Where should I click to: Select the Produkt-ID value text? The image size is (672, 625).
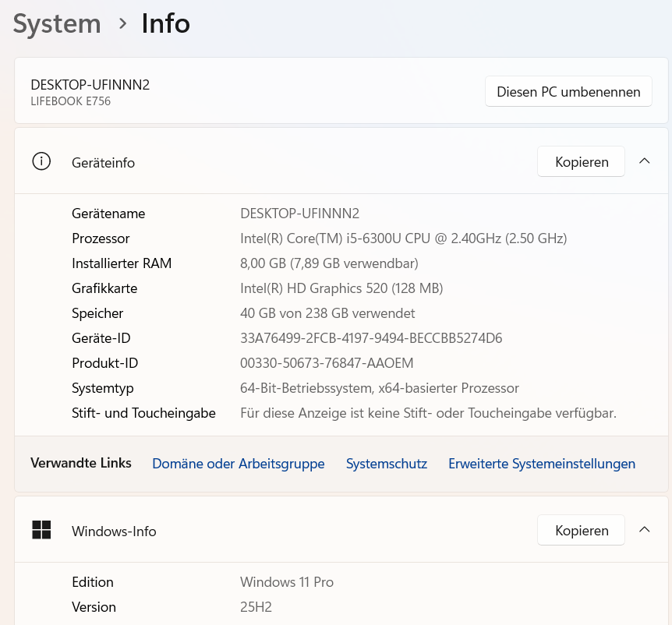click(327, 363)
